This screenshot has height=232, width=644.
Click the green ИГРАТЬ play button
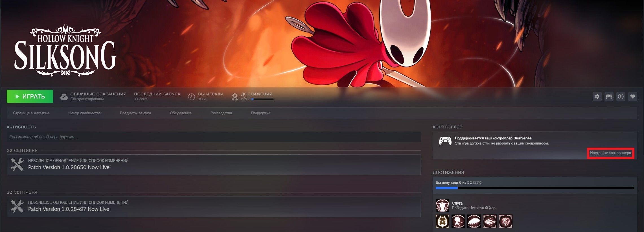coord(30,97)
